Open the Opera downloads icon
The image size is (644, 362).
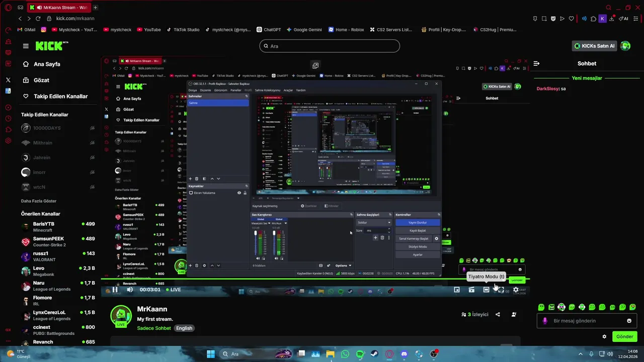[611, 19]
